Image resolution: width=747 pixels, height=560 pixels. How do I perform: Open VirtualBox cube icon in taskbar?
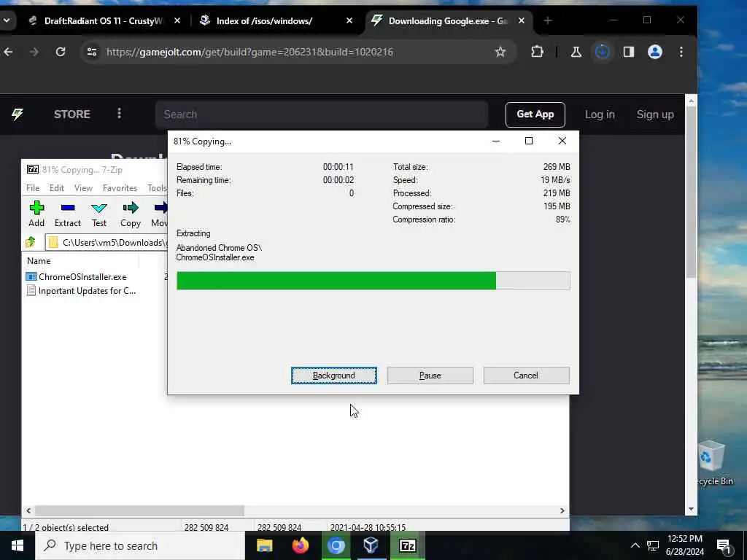click(371, 545)
